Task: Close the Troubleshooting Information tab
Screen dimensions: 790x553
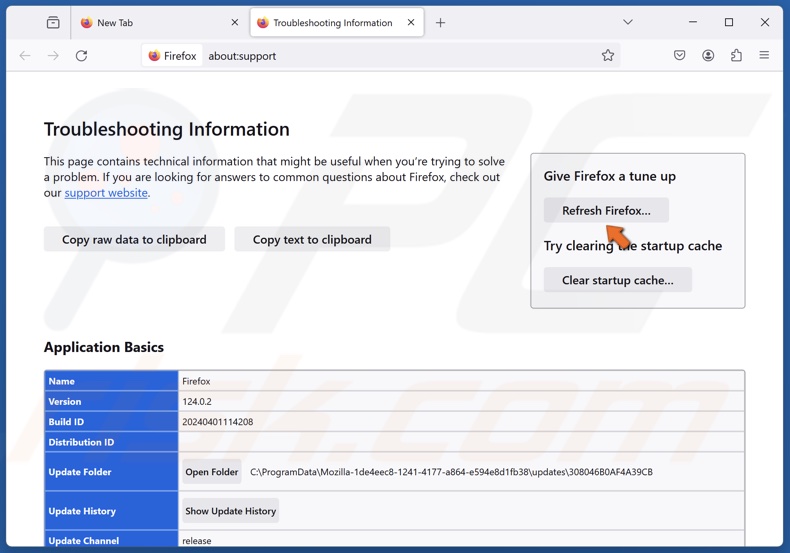Action: [x=411, y=23]
